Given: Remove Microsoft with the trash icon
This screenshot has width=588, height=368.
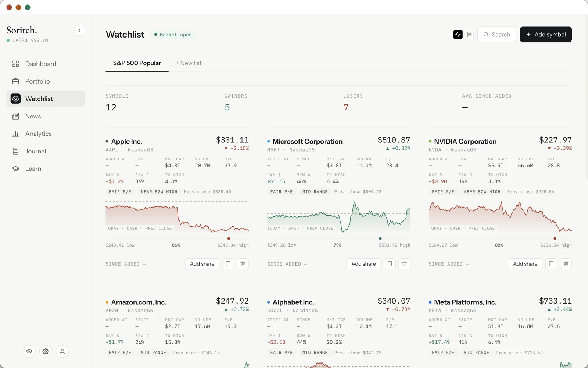Looking at the screenshot, I should pos(405,264).
